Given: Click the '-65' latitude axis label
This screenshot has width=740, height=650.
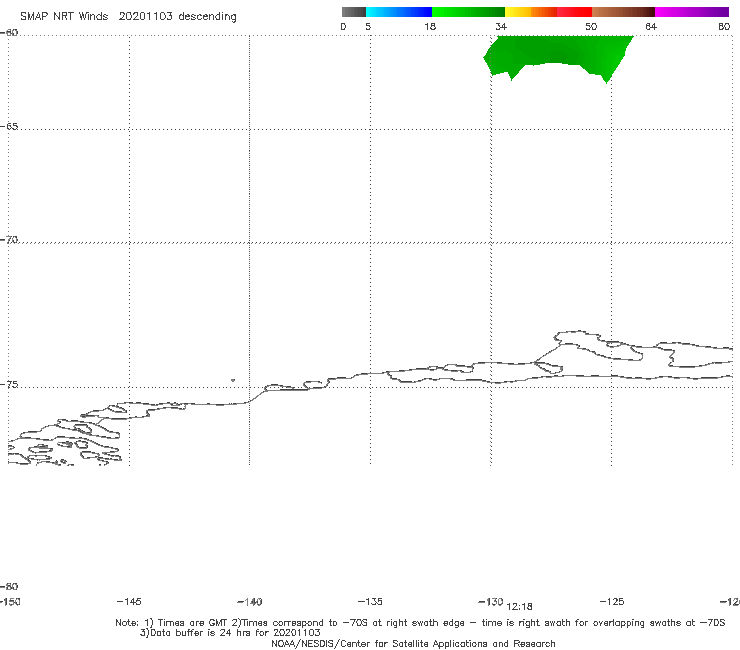Looking at the screenshot, I should [9, 127].
